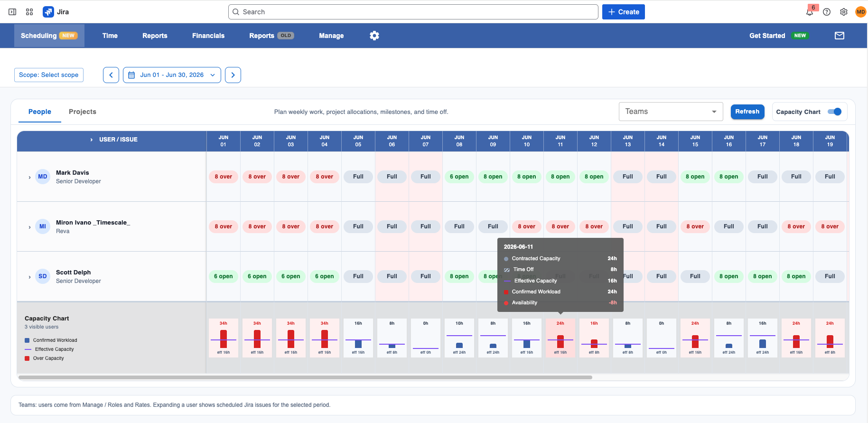The image size is (868, 423).
Task: Click the Refresh button
Action: click(x=747, y=112)
